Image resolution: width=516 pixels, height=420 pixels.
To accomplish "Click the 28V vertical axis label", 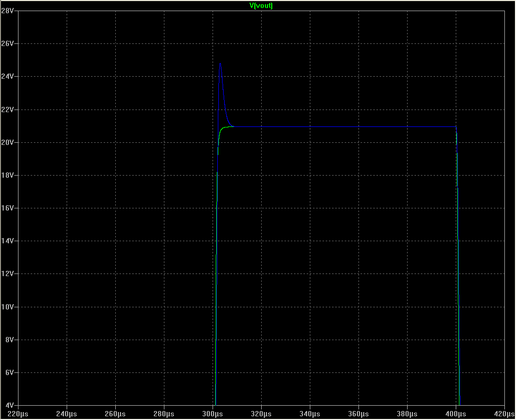I will (7, 11).
